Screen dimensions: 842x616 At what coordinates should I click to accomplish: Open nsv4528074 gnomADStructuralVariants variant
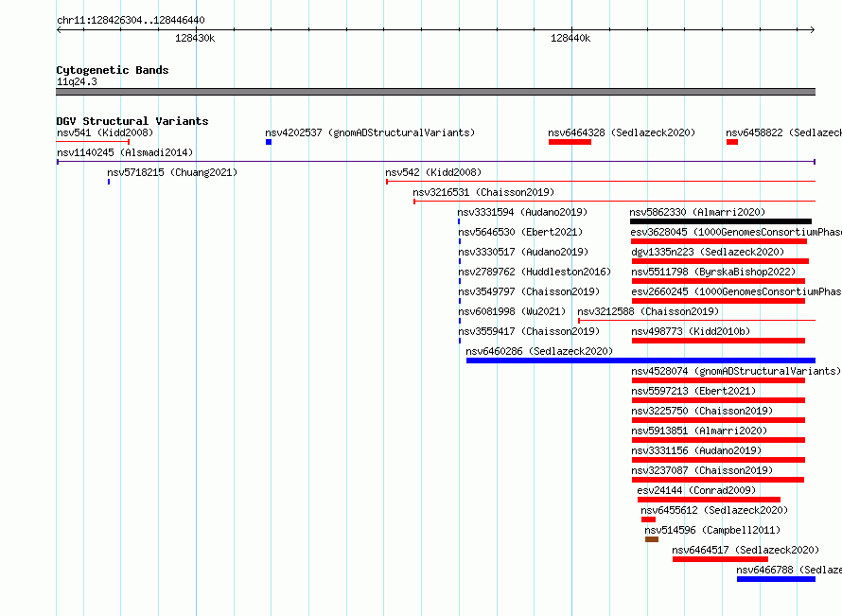pyautogui.click(x=736, y=371)
